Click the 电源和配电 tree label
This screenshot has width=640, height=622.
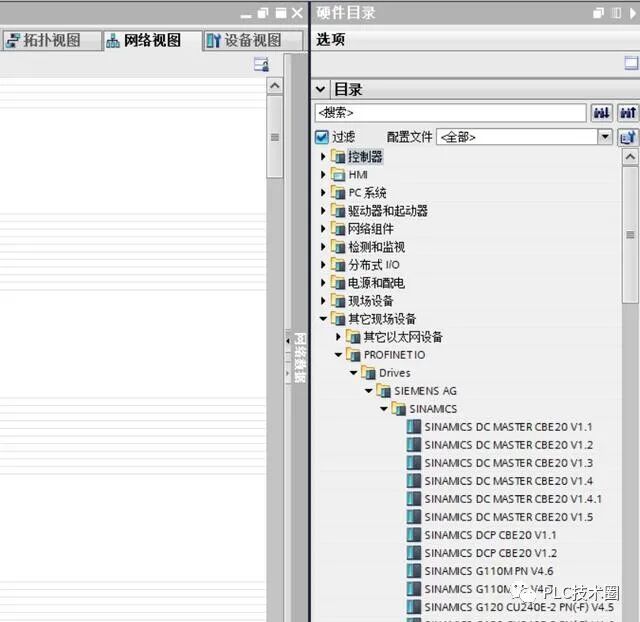(x=376, y=283)
